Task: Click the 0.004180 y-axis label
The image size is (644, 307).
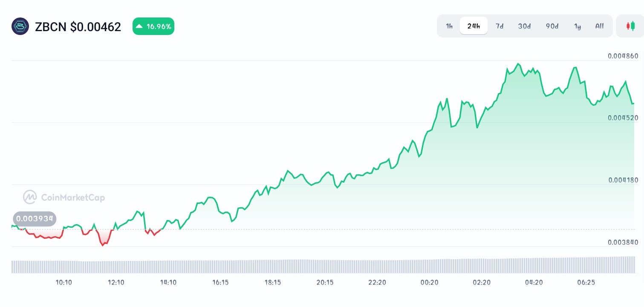Action: pyautogui.click(x=623, y=180)
